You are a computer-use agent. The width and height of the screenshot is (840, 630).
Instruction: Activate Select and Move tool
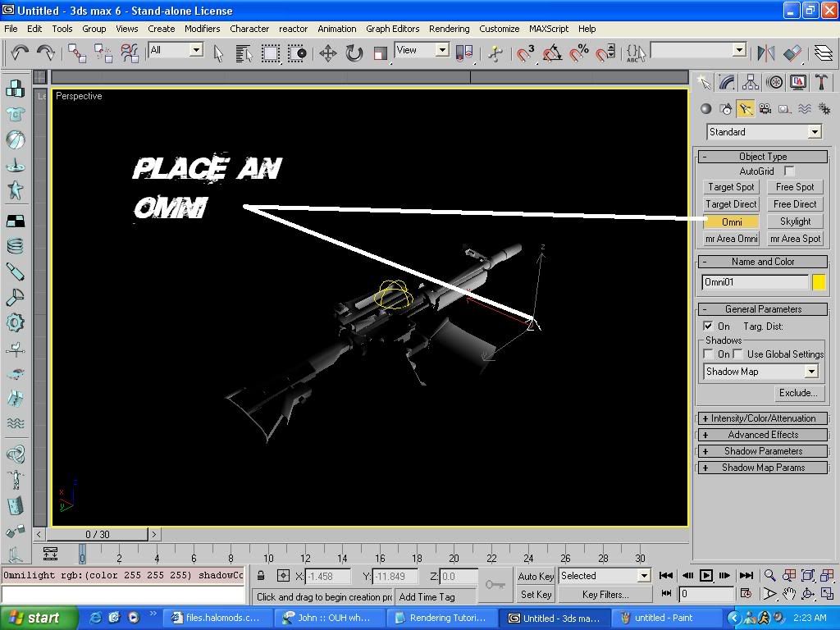(x=328, y=53)
